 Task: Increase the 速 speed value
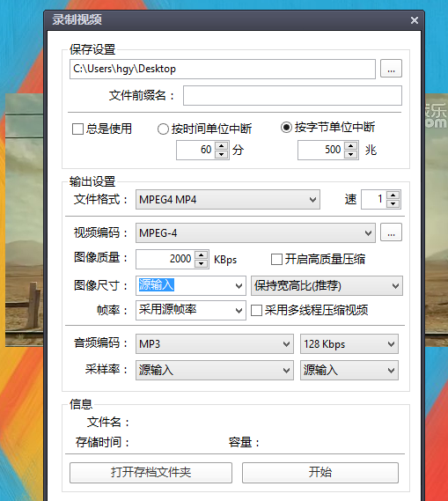pos(393,195)
